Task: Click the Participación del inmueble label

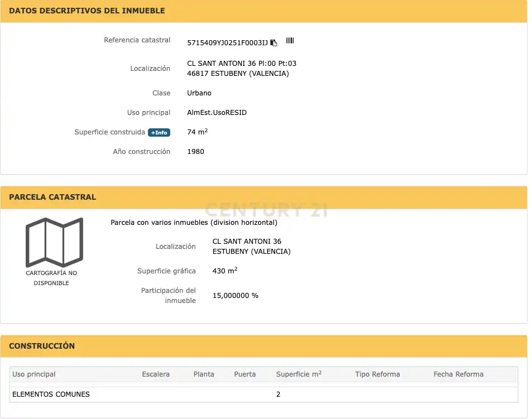Action: pos(168,296)
